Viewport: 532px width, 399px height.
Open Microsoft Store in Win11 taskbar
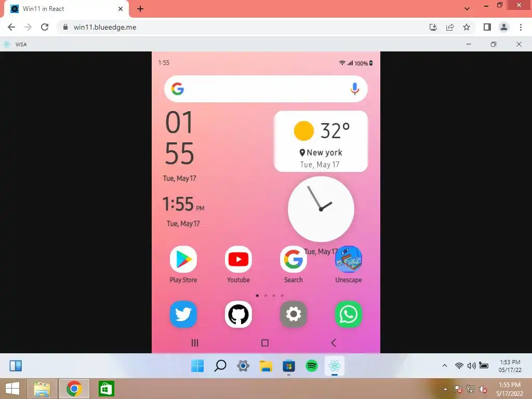click(289, 366)
